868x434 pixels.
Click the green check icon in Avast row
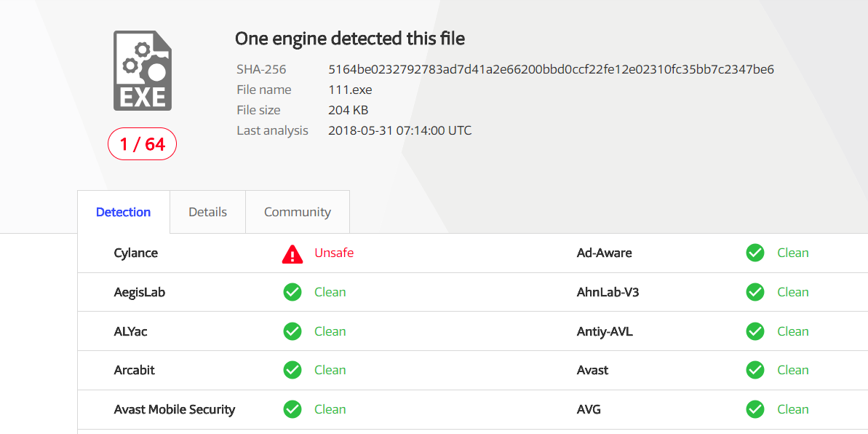click(x=755, y=370)
